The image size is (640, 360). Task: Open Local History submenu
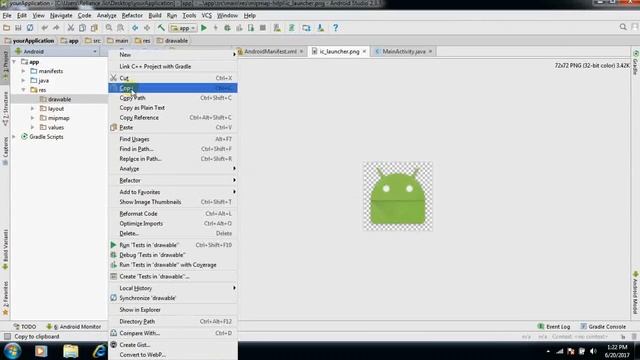(x=173, y=288)
